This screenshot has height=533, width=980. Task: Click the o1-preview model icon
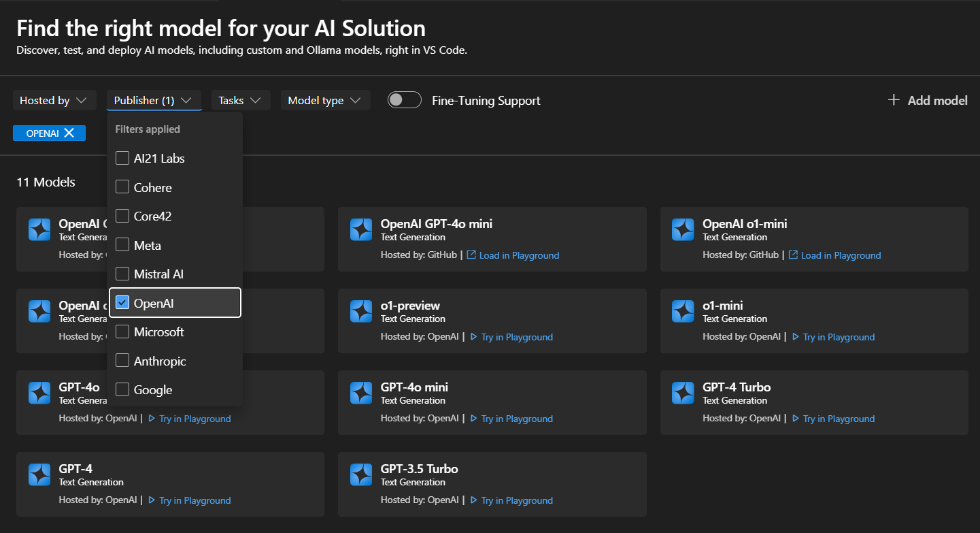361,312
